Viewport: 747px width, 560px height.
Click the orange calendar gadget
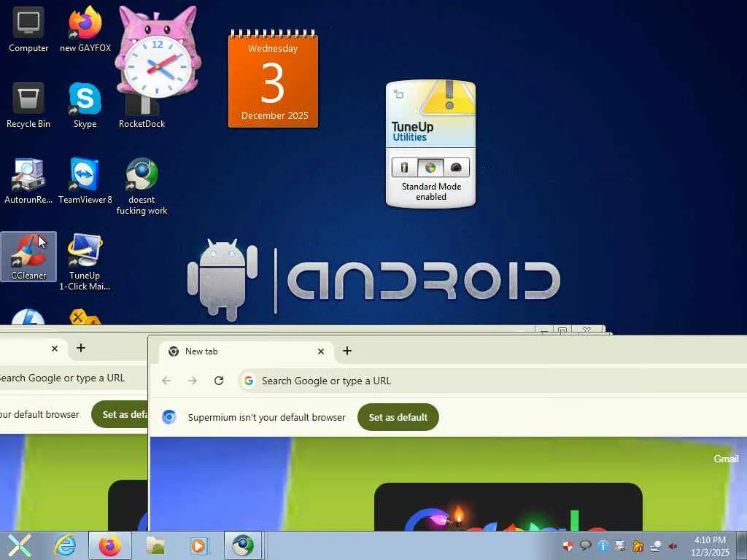pyautogui.click(x=273, y=79)
